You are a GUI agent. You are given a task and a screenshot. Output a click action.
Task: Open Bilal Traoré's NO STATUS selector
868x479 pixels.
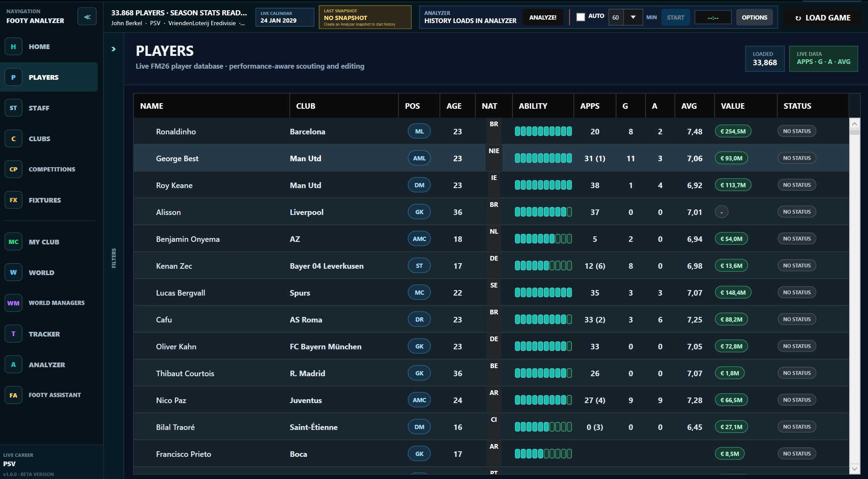click(x=797, y=427)
